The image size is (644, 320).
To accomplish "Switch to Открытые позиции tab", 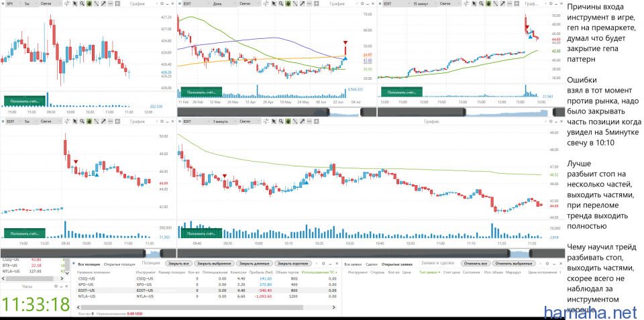I will (120, 264).
